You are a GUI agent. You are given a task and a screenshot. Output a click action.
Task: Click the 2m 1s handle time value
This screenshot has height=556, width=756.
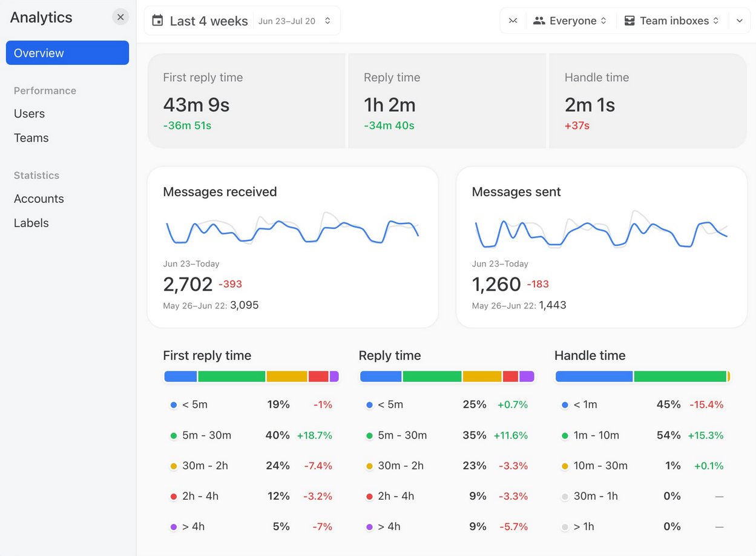click(590, 105)
